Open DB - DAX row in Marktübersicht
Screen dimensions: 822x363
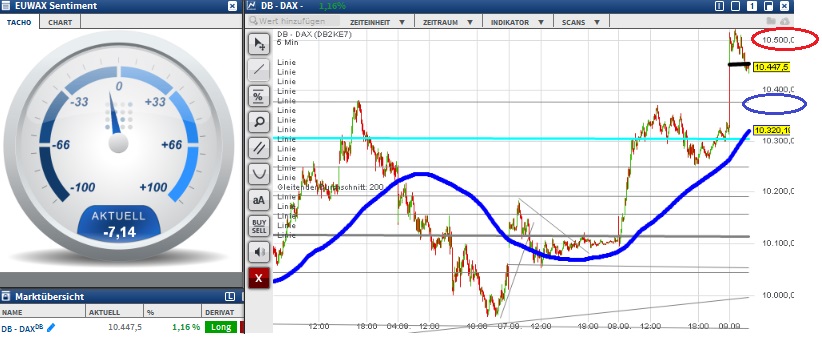point(122,327)
